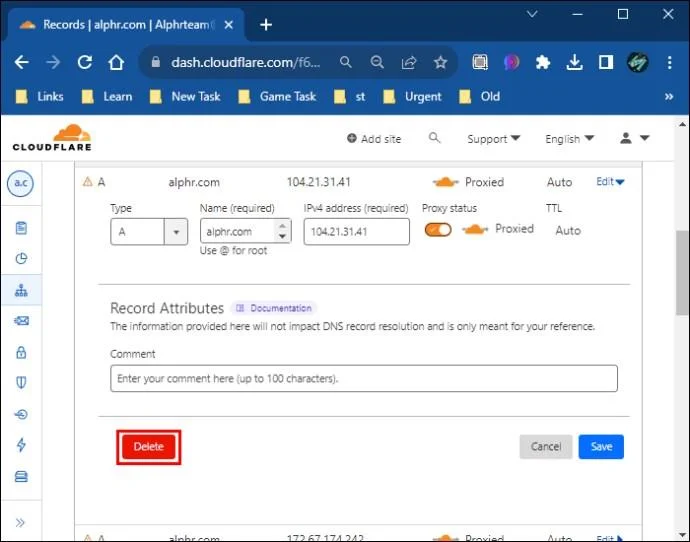
Task: Open the purple circular extension icon
Action: [511, 62]
